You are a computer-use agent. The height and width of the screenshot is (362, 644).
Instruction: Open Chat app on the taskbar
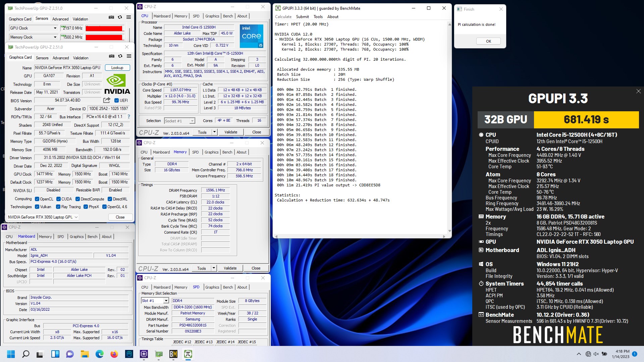(x=70, y=354)
